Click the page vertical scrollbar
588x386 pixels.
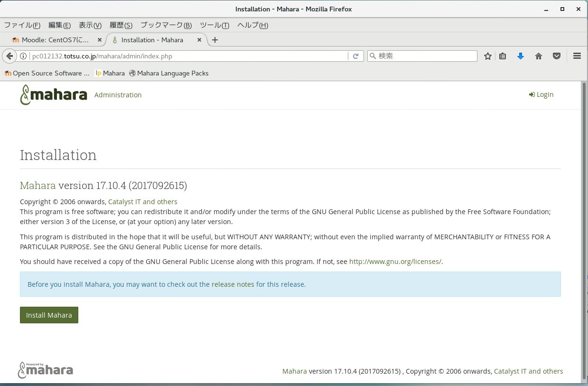[584, 231]
